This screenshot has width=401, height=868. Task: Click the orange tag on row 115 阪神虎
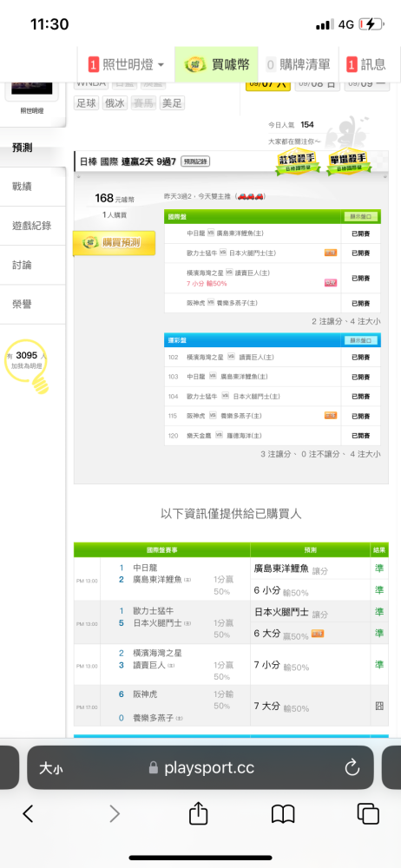(x=331, y=416)
